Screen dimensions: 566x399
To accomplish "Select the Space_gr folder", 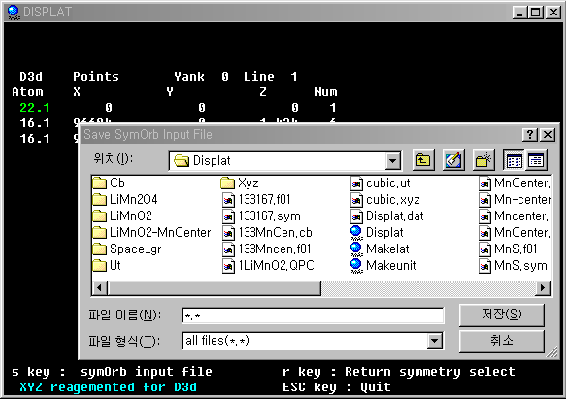I will (x=127, y=249).
